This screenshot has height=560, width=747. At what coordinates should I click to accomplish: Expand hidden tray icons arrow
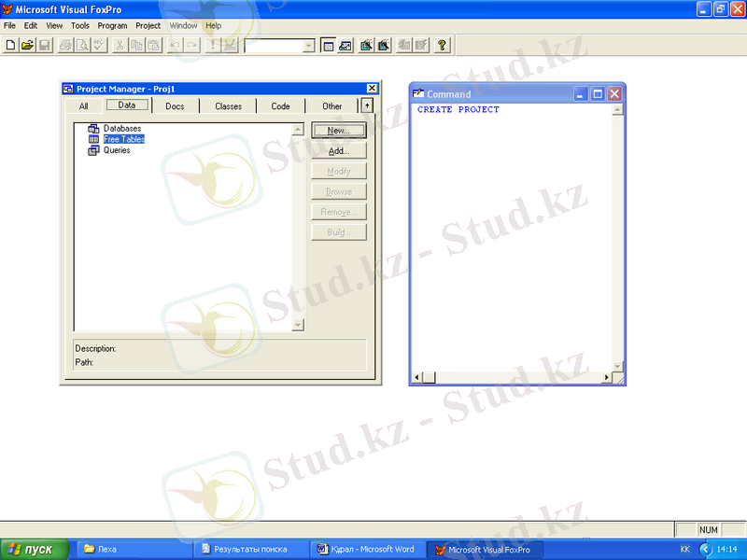pos(705,549)
